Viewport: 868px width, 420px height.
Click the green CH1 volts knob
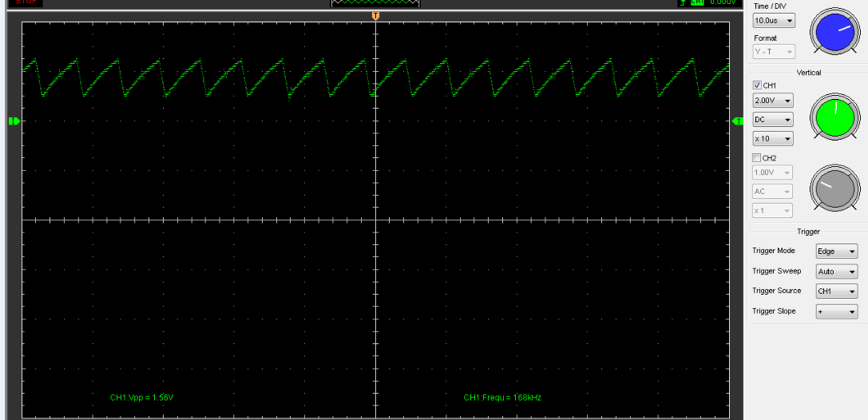(835, 118)
